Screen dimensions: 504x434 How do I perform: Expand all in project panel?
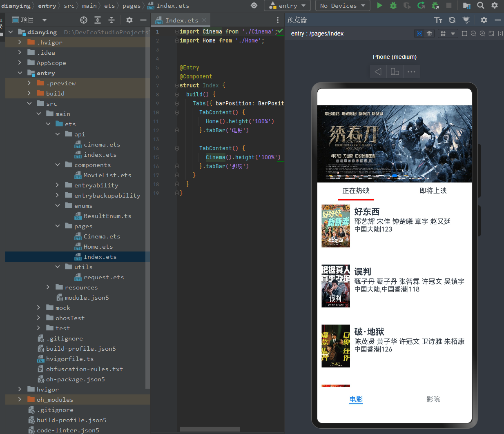point(98,20)
